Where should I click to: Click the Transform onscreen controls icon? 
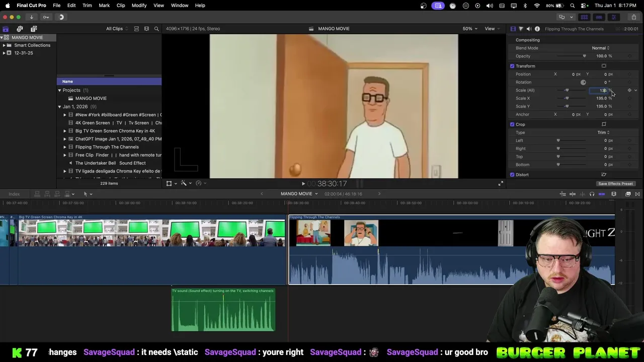604,66
